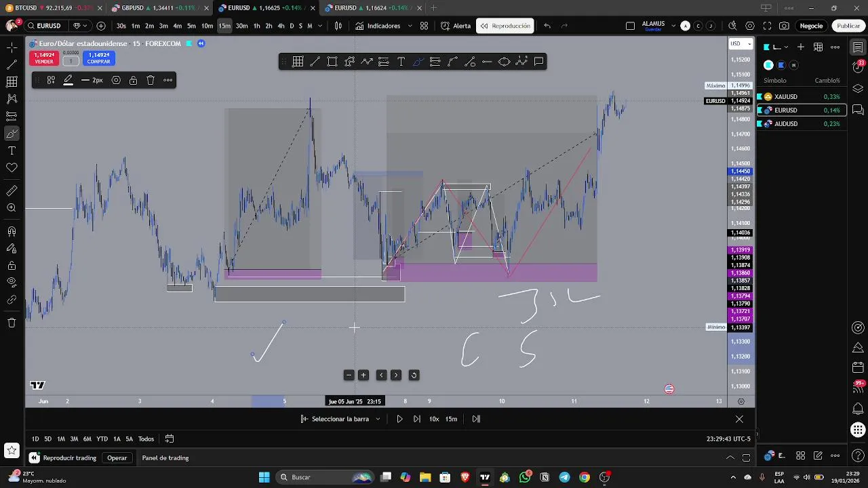Image resolution: width=868 pixels, height=488 pixels.
Task: Open the Panel de trading tab
Action: [165, 457]
